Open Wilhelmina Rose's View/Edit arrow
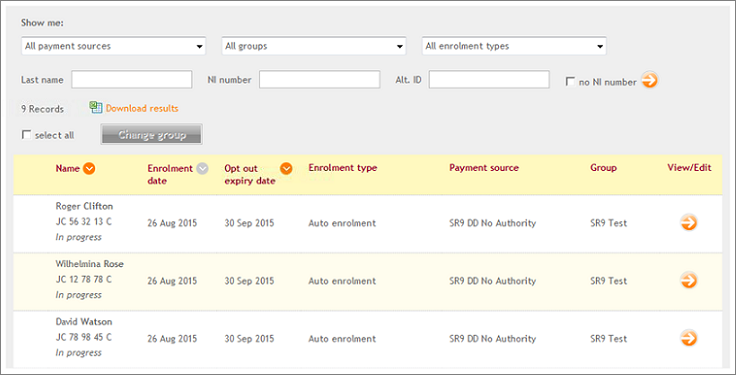The image size is (736, 375). pos(689,280)
